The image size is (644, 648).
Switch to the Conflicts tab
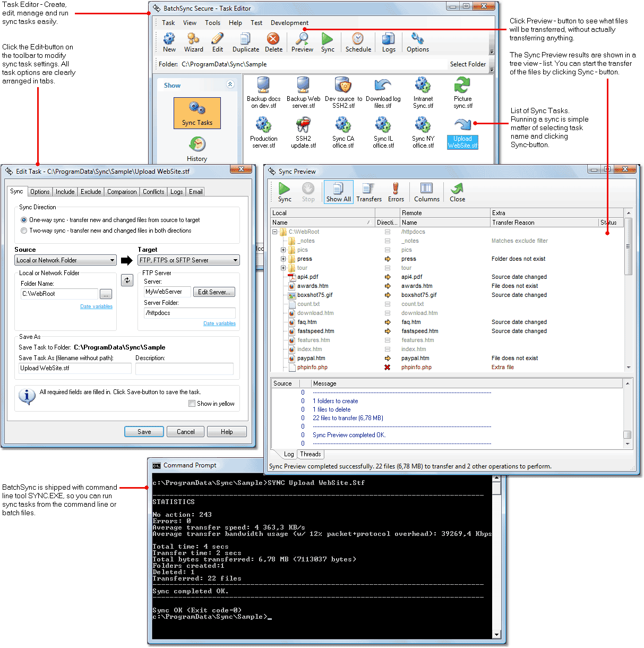pyautogui.click(x=153, y=191)
